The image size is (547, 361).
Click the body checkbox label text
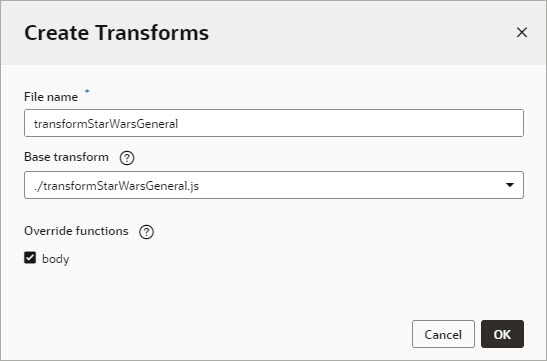click(56, 259)
